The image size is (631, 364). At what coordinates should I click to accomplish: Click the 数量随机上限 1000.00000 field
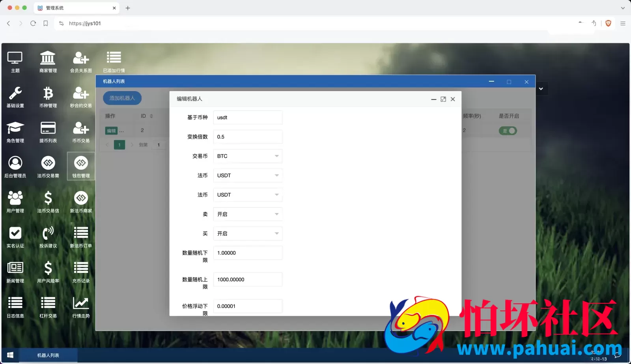point(248,280)
